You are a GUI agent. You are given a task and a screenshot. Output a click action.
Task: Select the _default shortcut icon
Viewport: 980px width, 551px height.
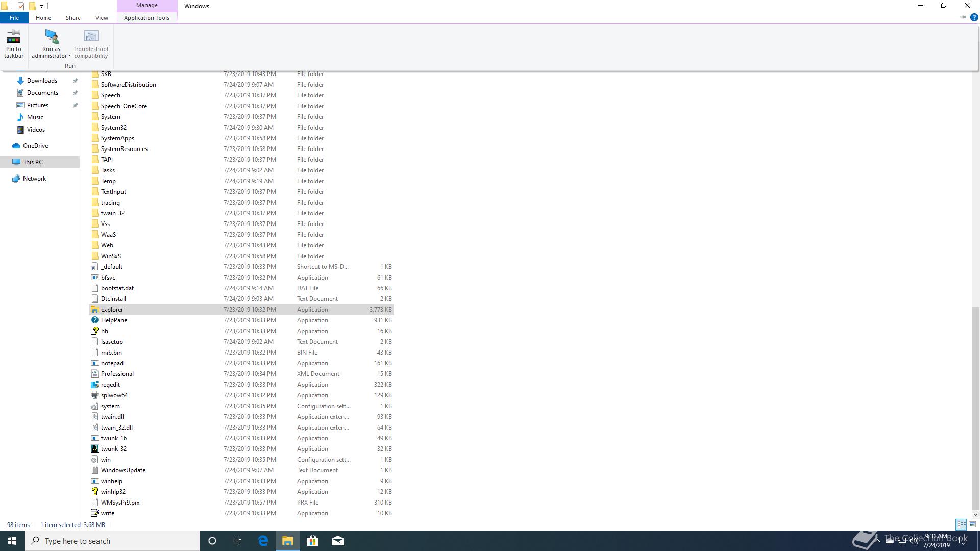click(x=94, y=267)
